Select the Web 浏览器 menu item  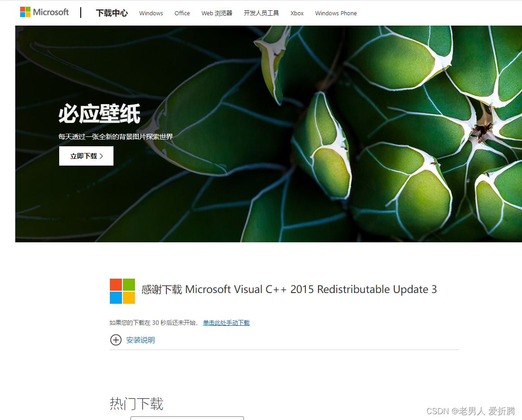tap(217, 13)
